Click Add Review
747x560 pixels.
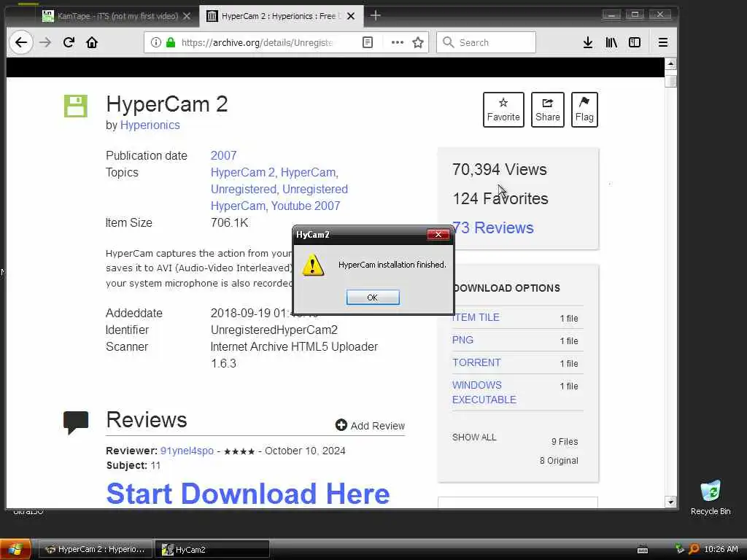(370, 426)
